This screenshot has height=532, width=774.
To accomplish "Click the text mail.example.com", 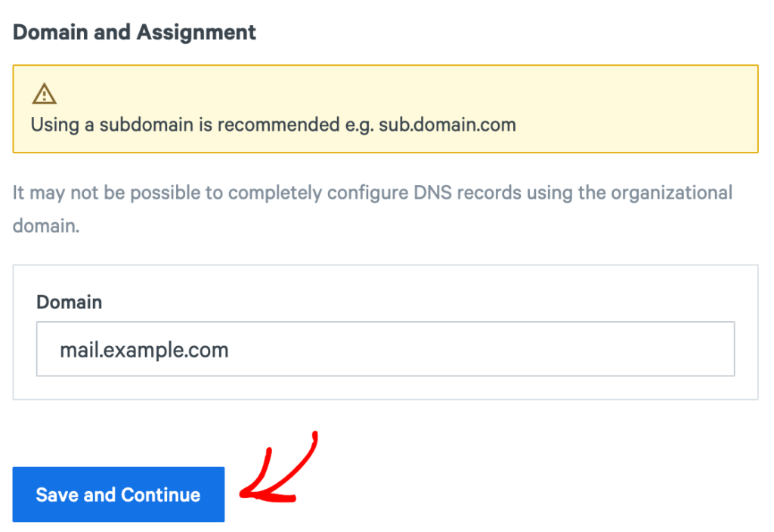I will [144, 348].
